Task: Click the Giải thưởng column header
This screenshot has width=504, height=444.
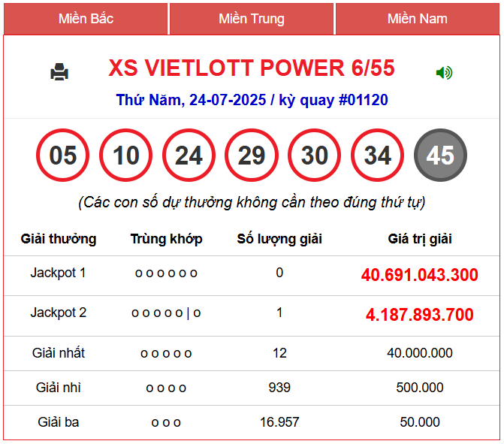Action: pyautogui.click(x=59, y=239)
